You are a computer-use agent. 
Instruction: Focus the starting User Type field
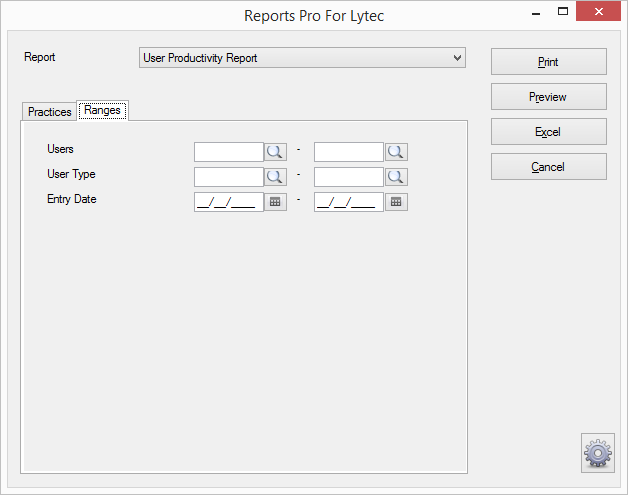(x=229, y=177)
